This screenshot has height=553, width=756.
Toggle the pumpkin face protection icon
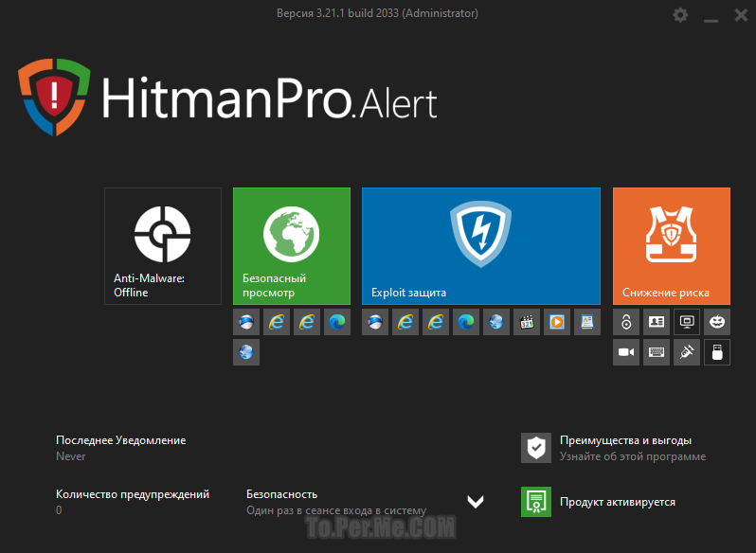pyautogui.click(x=717, y=322)
